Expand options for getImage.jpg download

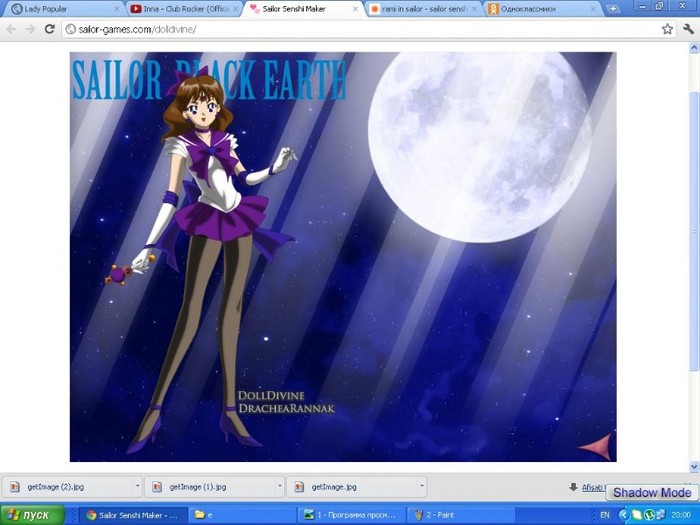421,487
